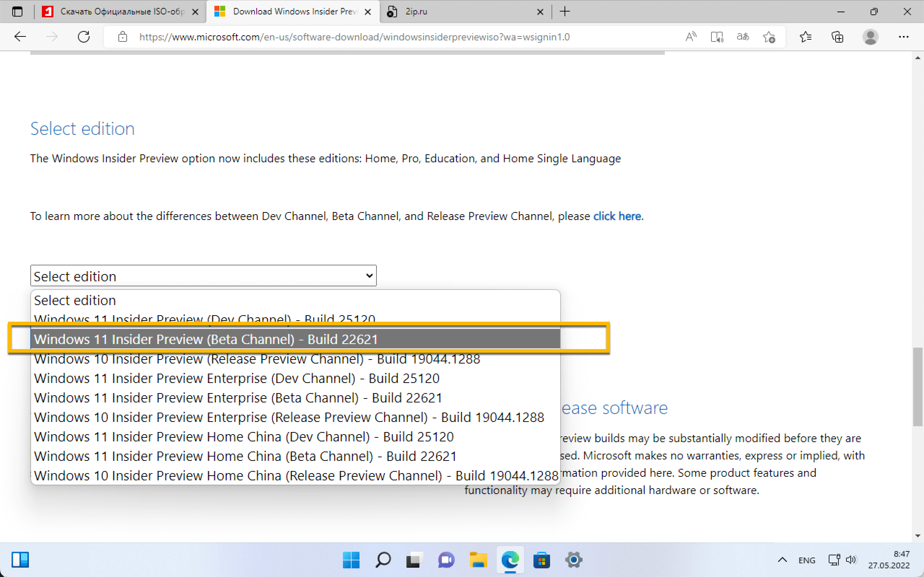This screenshot has height=577, width=924.
Task: Open Settings and more ellipsis menu
Action: [x=903, y=37]
